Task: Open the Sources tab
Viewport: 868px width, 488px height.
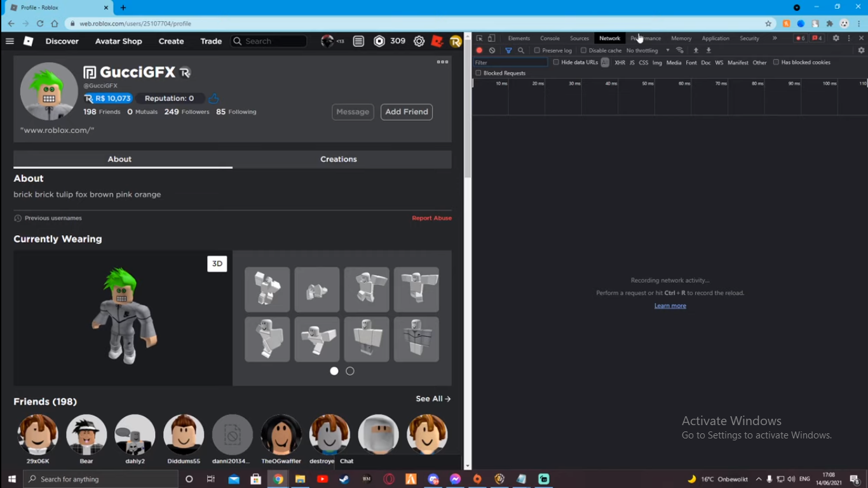Action: [x=580, y=38]
